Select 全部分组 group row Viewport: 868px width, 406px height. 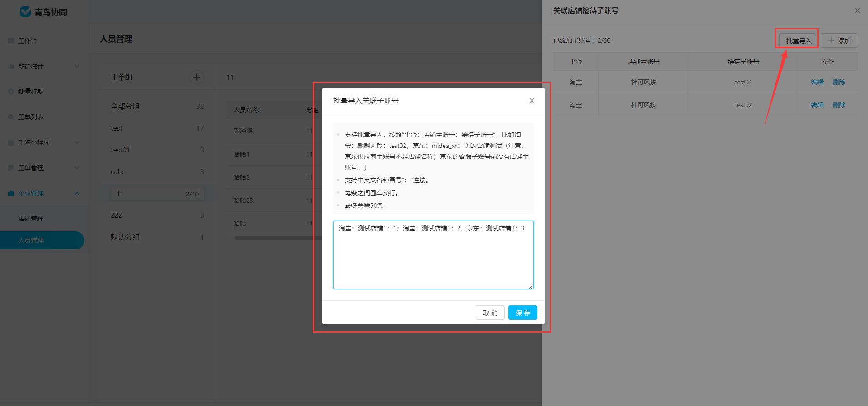click(157, 106)
